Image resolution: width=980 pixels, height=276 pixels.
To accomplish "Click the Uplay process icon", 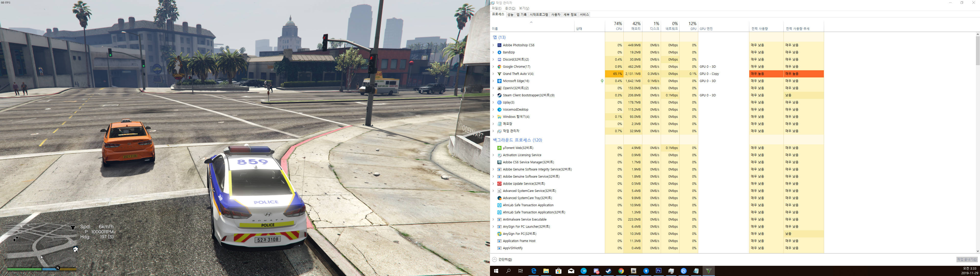I will click(x=499, y=102).
